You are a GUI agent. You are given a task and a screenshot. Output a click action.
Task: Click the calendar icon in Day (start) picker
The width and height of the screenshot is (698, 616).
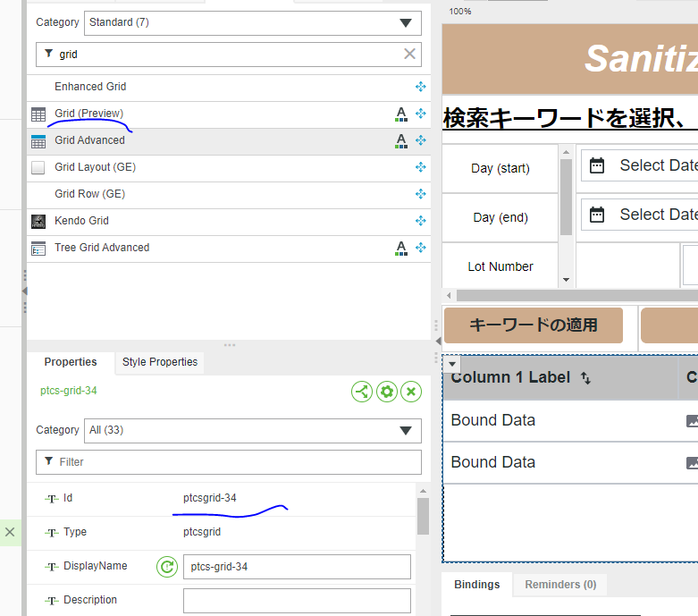click(x=598, y=165)
